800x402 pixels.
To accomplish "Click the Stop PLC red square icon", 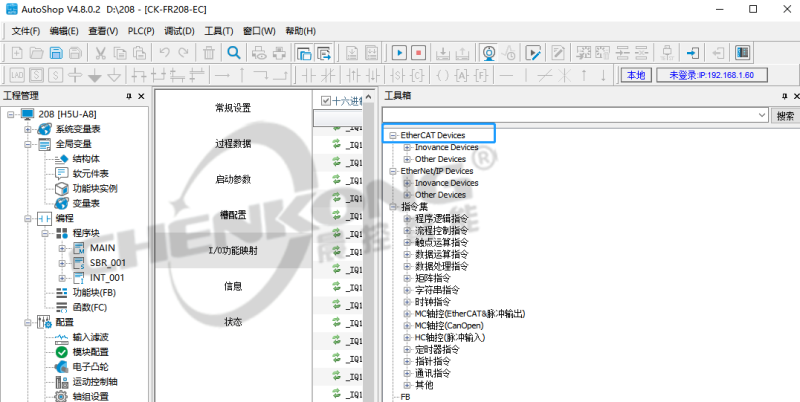I will pos(420,52).
